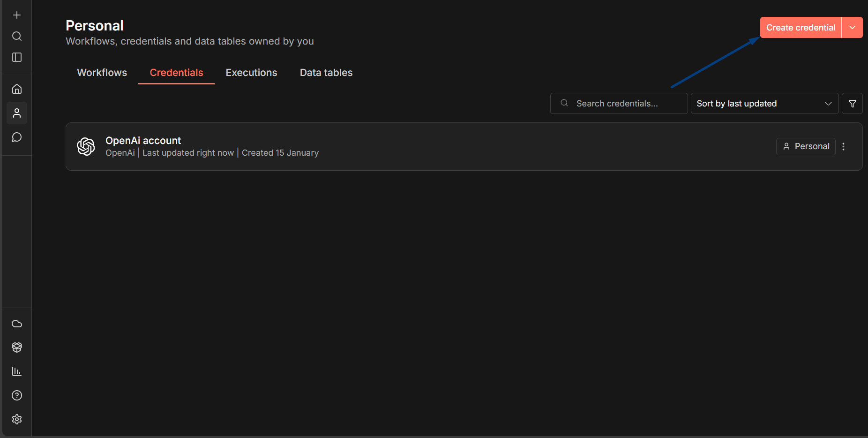Click the Personal owner badge
Image resolution: width=868 pixels, height=438 pixels.
806,146
